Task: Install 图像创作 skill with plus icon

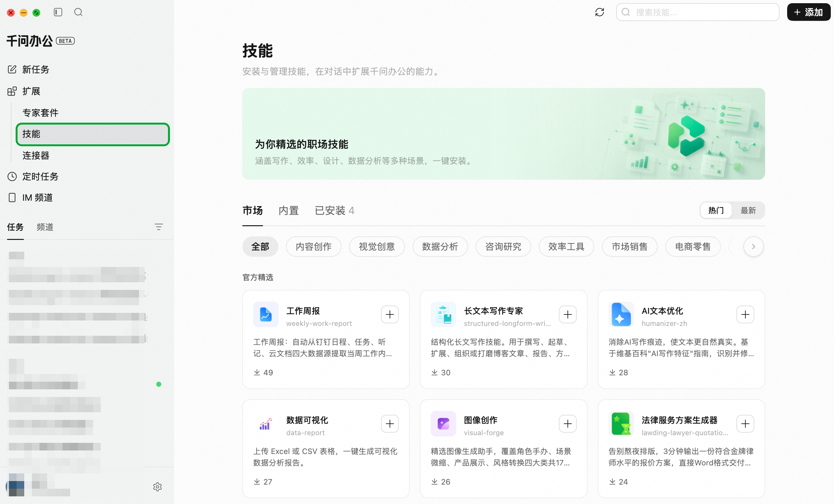Action: (567, 423)
